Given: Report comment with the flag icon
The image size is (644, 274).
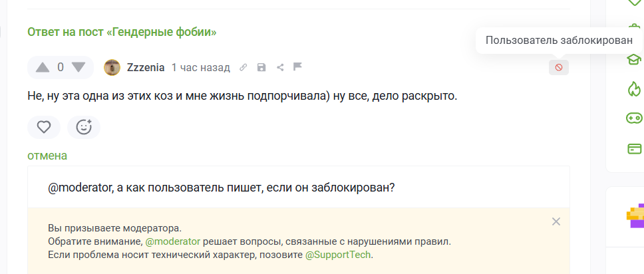Looking at the screenshot, I should (297, 67).
